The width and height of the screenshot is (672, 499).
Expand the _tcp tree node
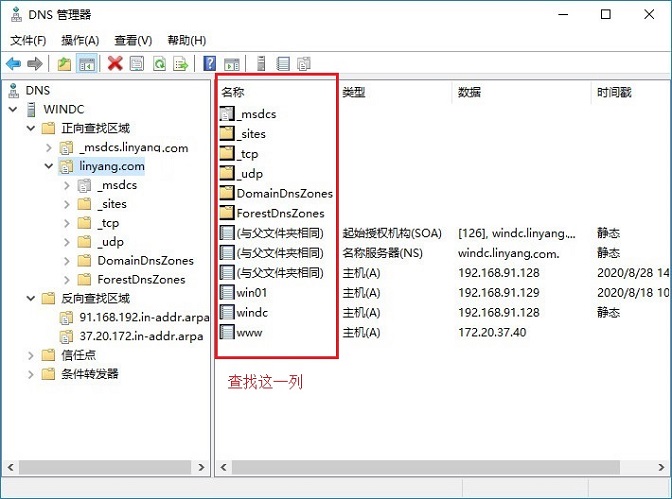point(67,223)
